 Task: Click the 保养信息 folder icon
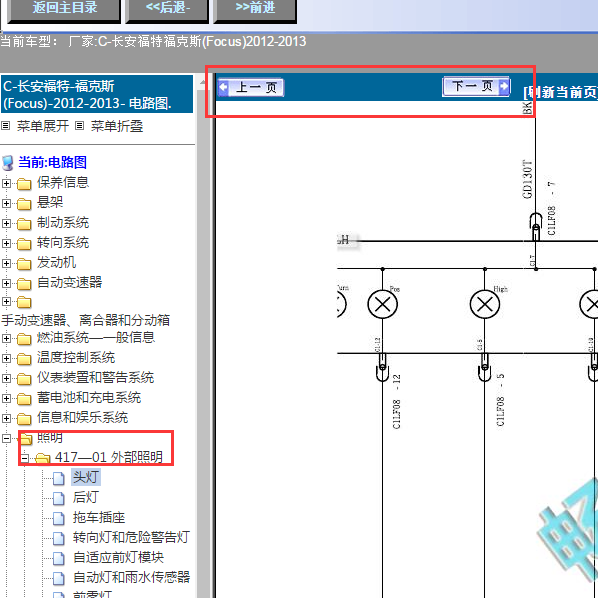(24, 184)
